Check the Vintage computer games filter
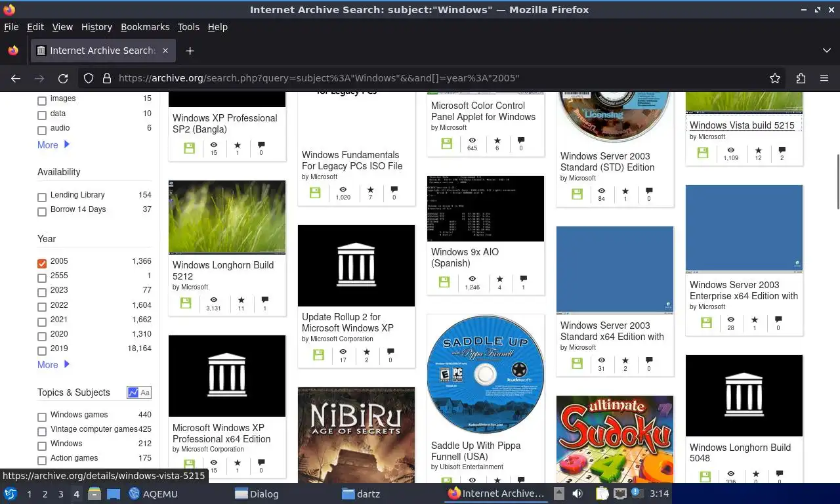The image size is (840, 504). point(42,431)
